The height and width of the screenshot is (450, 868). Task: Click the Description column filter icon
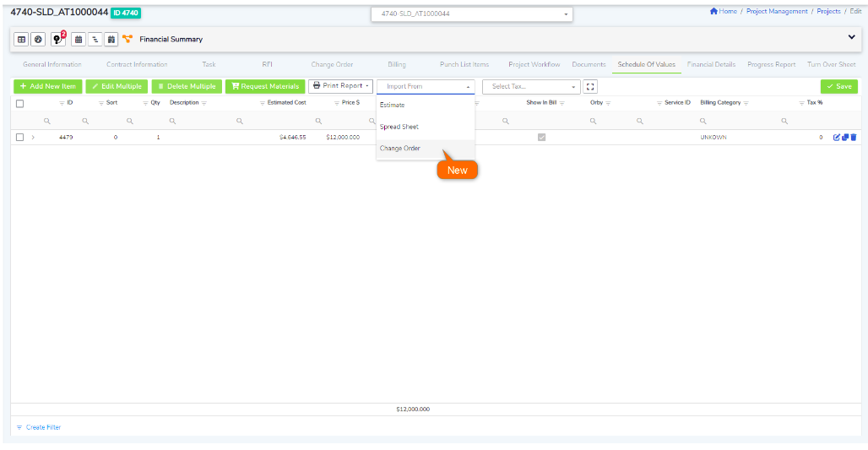click(x=204, y=103)
